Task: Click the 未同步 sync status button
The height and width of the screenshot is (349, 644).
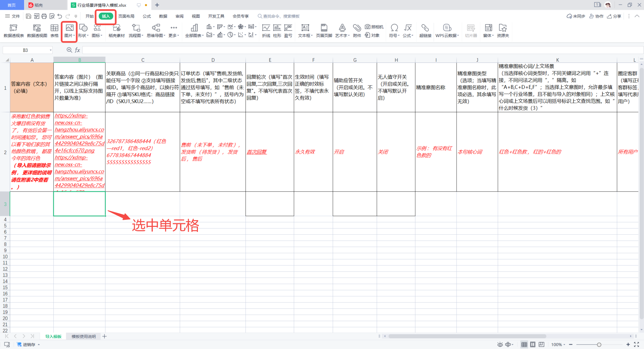Action: (576, 16)
